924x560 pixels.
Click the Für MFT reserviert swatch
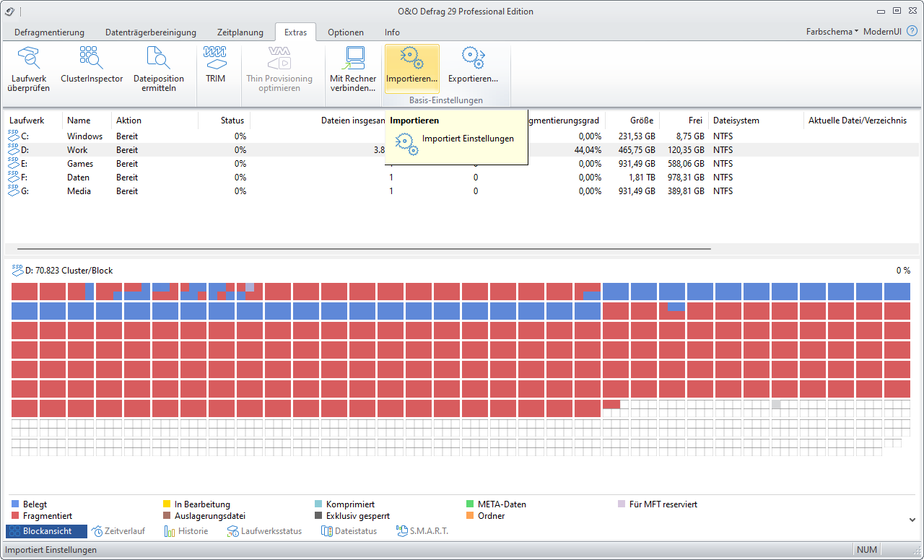(x=622, y=504)
